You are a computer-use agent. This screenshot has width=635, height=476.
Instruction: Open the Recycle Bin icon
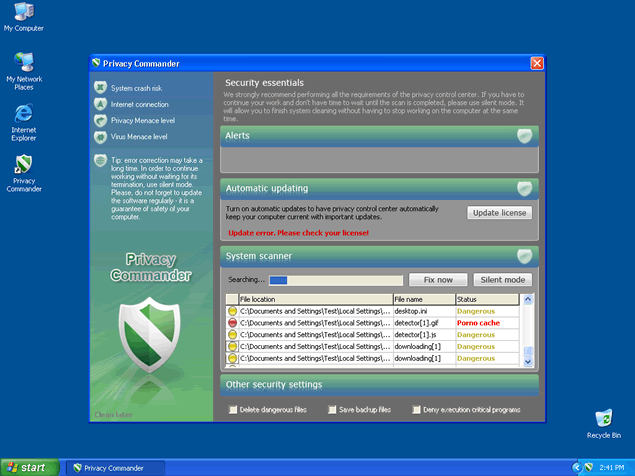tap(603, 418)
